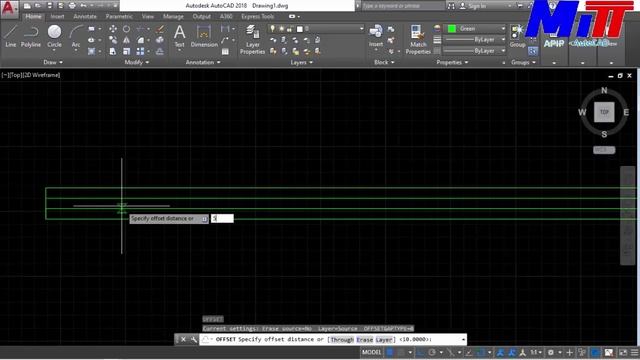Toggle layer lock icon in Layers panel
640x360 pixels.
[290, 29]
